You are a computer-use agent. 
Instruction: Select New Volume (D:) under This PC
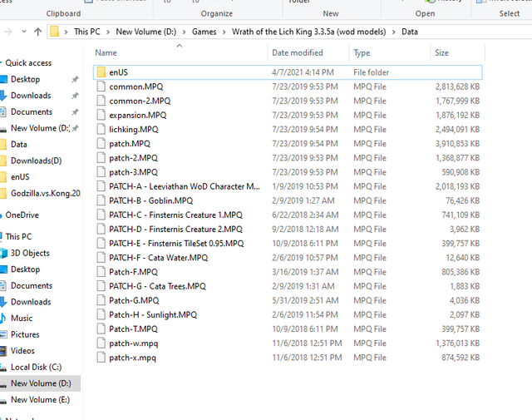coord(41,383)
